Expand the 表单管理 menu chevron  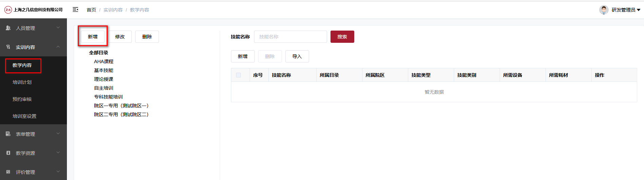pos(58,133)
